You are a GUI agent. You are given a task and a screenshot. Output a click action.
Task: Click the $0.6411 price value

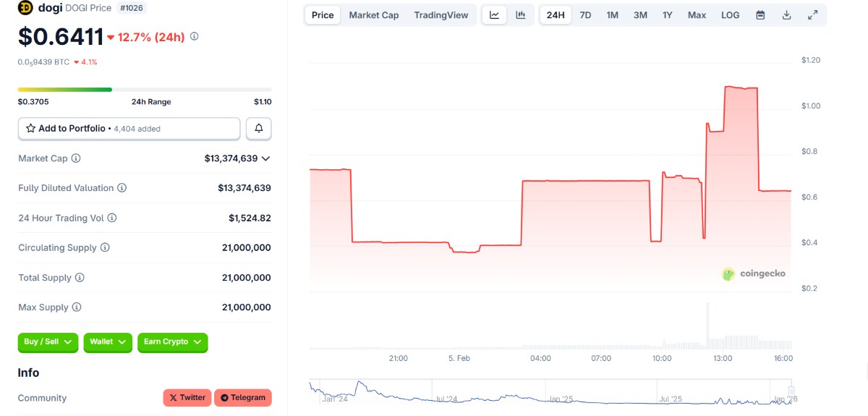click(61, 37)
